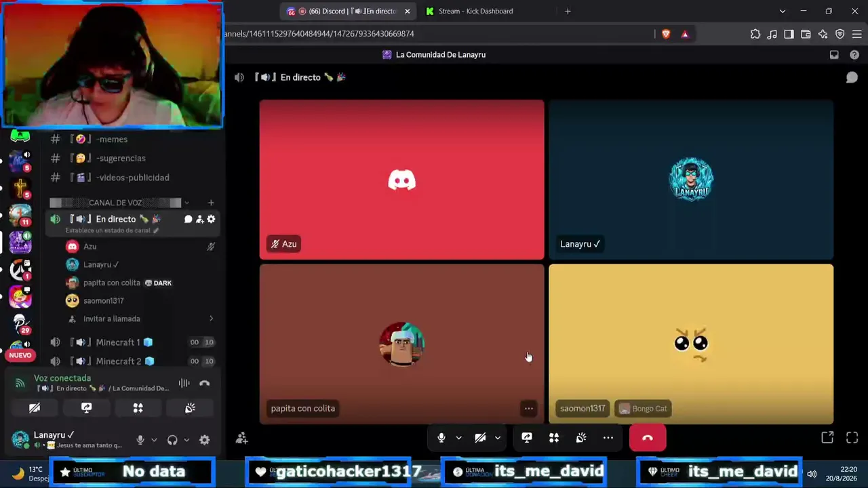Screen dimensions: 868x488
Task: Open options on papita con colita tile
Action: point(528,408)
